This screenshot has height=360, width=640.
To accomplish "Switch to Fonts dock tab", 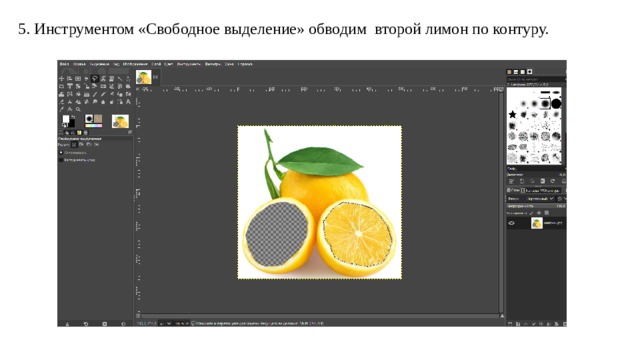I will pyautogui.click(x=516, y=72).
